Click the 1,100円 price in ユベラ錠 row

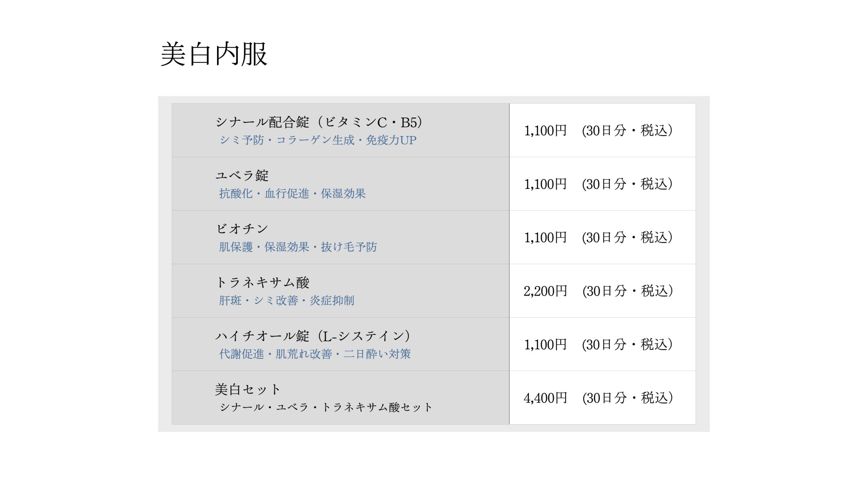[545, 184]
